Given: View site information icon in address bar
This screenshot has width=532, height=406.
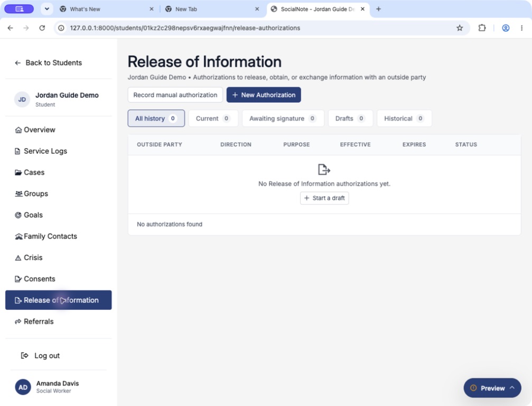Looking at the screenshot, I should coord(61,28).
